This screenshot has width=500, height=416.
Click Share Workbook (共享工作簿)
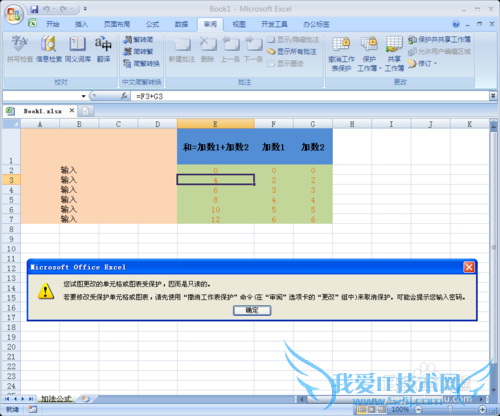(x=394, y=53)
